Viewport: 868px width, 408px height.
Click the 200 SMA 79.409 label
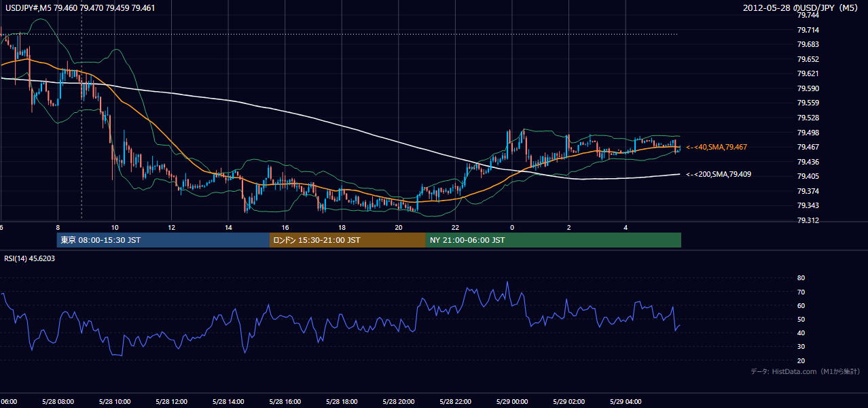[x=719, y=174]
